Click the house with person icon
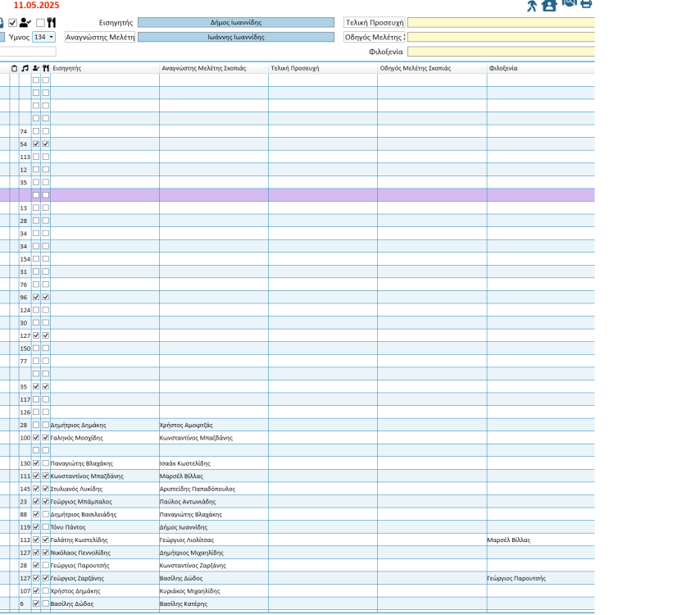 549,6
